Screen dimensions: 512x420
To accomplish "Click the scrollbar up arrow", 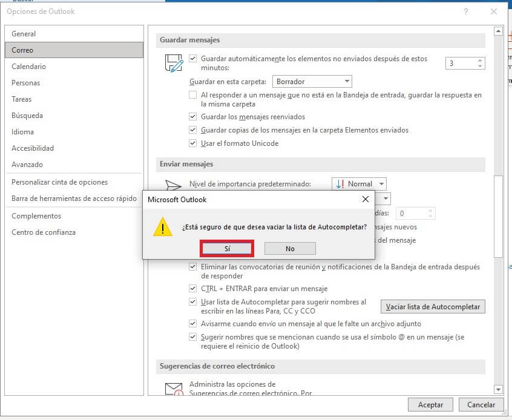I will pos(498,31).
